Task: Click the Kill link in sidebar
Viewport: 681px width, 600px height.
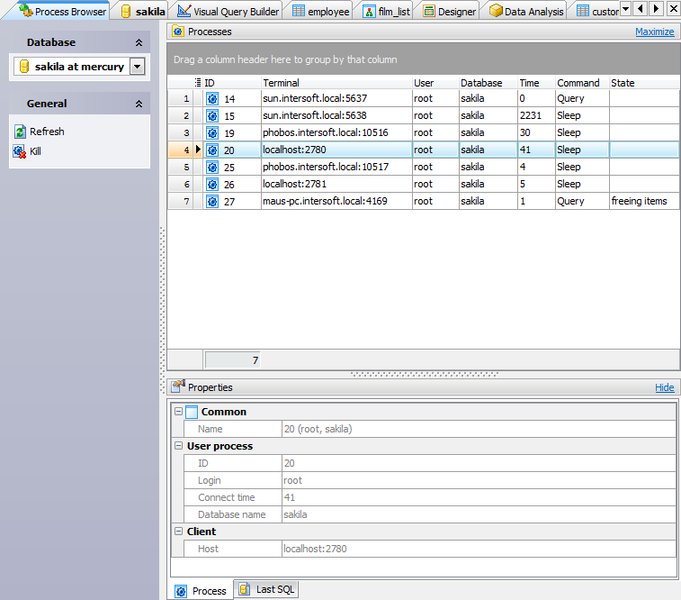Action: (35, 151)
